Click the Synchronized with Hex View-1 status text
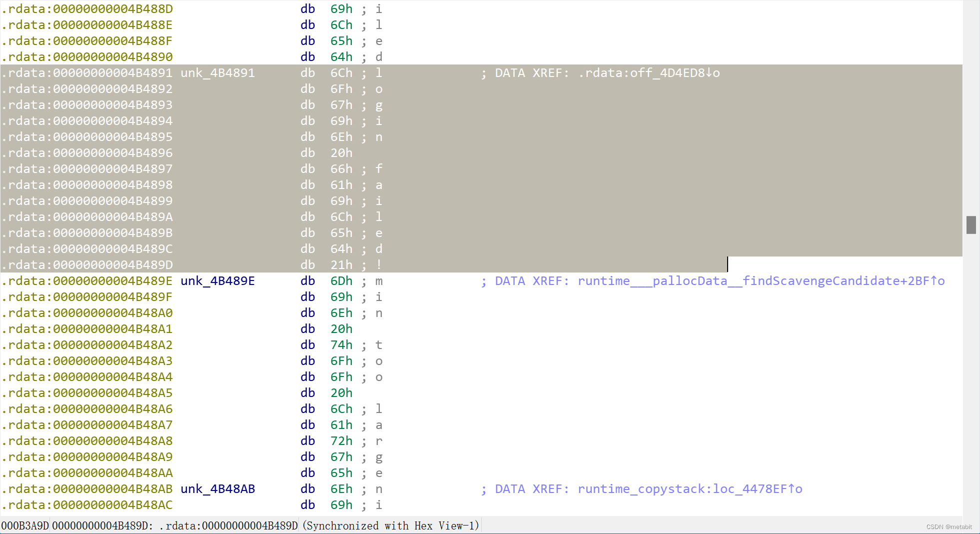980x534 pixels. coord(391,525)
